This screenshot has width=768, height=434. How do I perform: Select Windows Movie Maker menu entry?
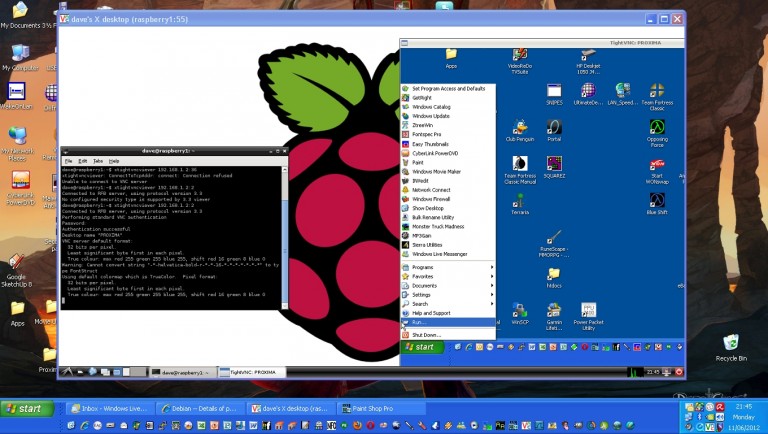[448, 171]
